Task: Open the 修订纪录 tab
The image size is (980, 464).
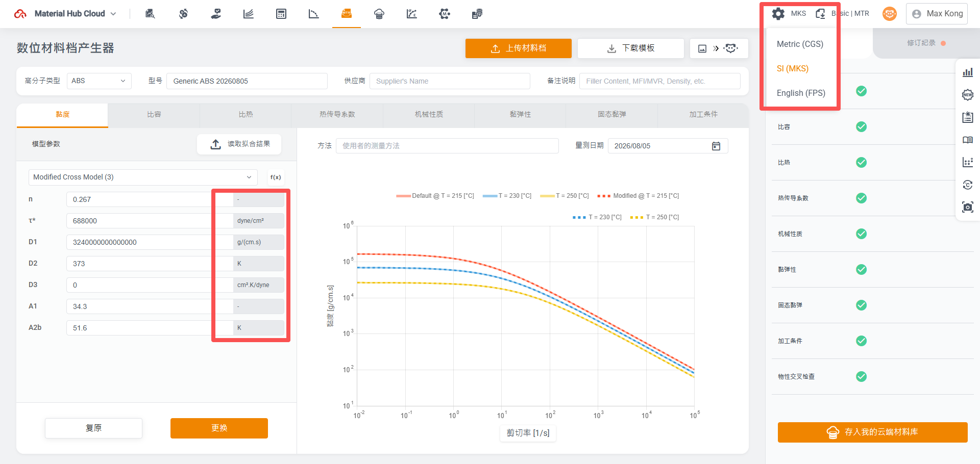Action: pos(926,43)
